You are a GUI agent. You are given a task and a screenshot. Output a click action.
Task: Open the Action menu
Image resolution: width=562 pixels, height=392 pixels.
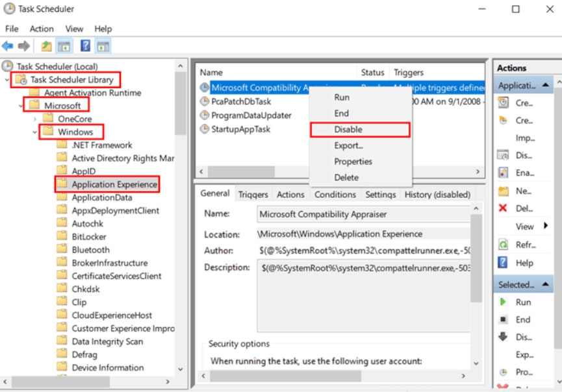[x=42, y=29]
